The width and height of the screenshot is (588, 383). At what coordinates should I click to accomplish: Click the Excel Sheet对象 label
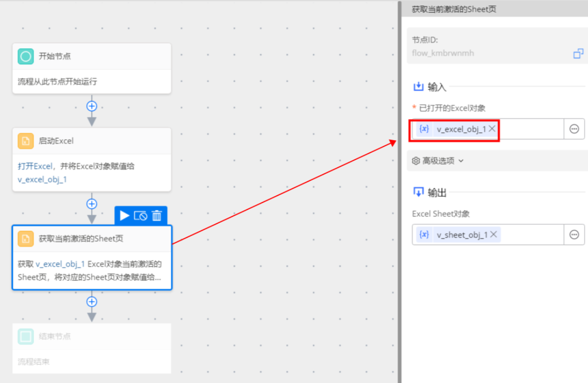(x=440, y=213)
